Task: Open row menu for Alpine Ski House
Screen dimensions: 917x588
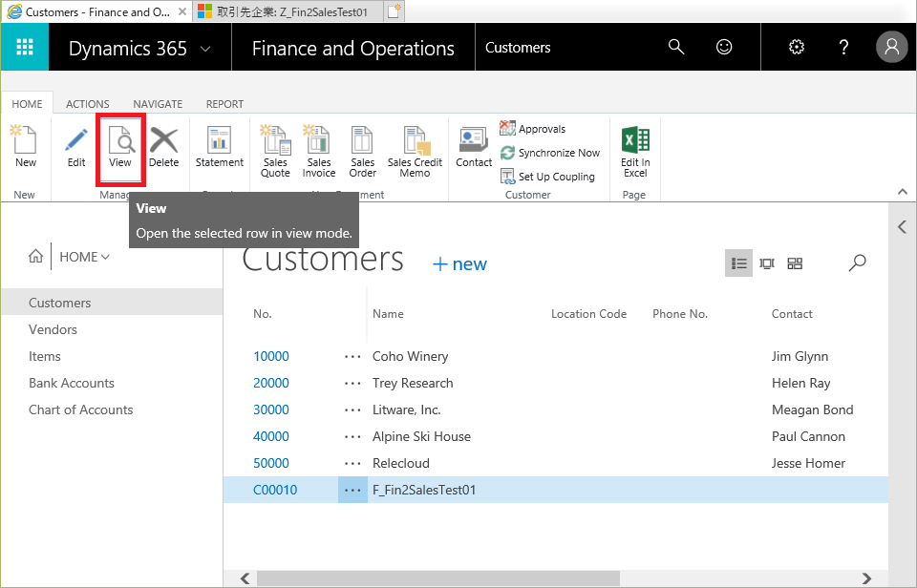Action: 352,436
